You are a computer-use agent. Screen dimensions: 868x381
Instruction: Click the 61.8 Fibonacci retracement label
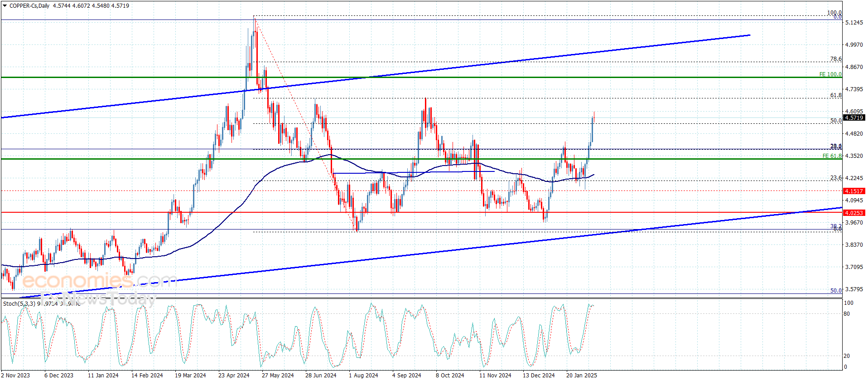(x=836, y=95)
